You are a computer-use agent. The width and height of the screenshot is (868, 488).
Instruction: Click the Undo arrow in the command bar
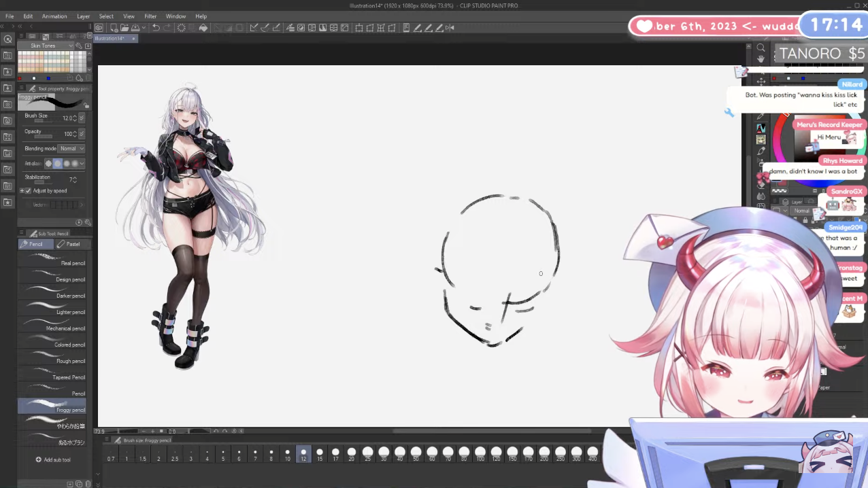[156, 28]
